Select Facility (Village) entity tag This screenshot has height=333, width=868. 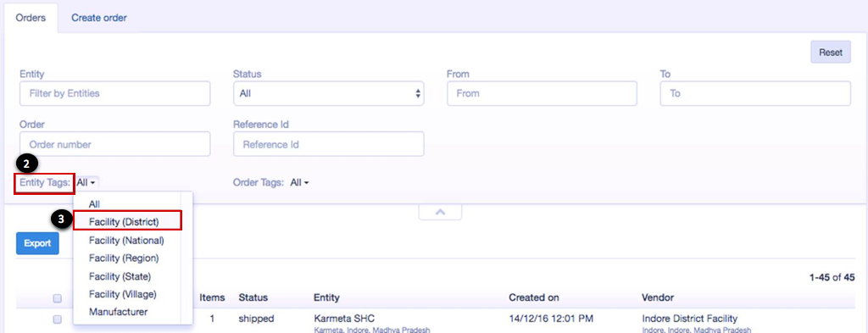123,294
